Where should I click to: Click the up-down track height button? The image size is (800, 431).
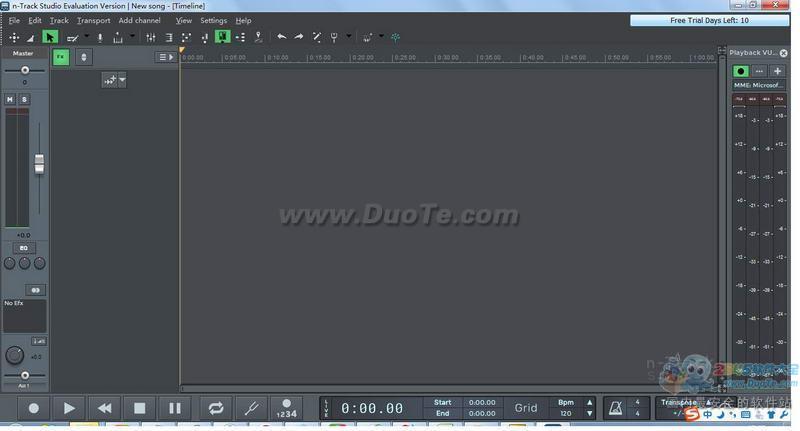tap(84, 57)
